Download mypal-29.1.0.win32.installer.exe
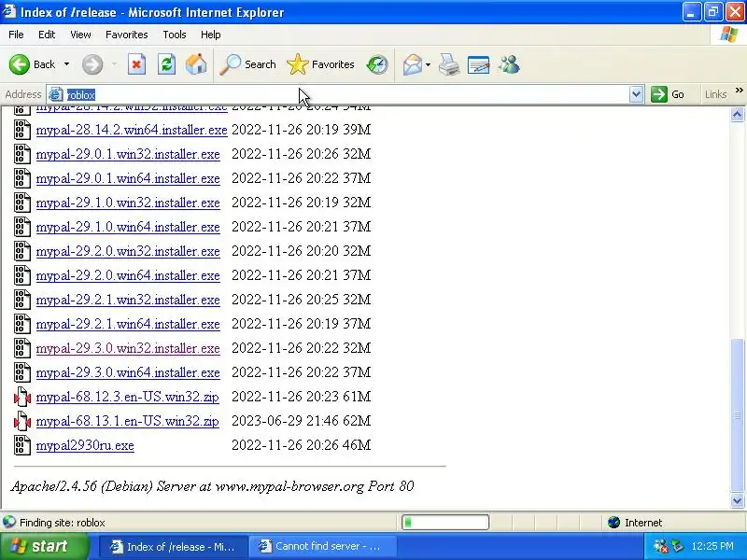The width and height of the screenshot is (747, 560). tap(128, 203)
